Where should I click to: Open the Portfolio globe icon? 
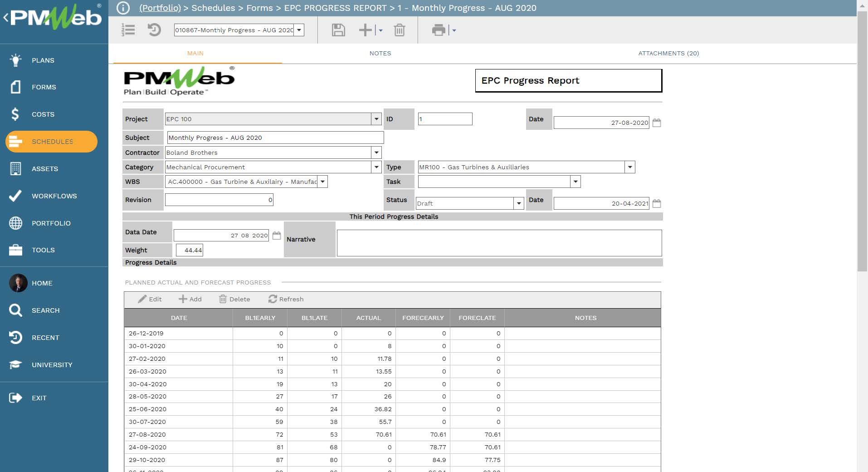tap(15, 223)
